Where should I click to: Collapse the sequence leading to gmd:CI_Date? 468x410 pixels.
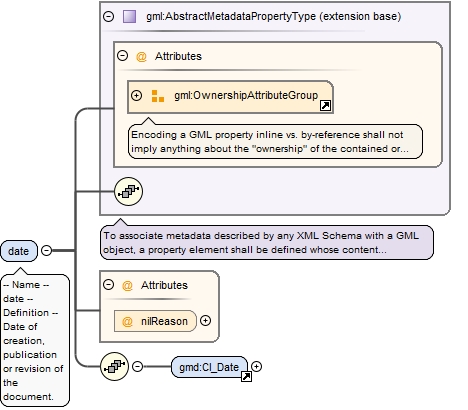(x=137, y=367)
